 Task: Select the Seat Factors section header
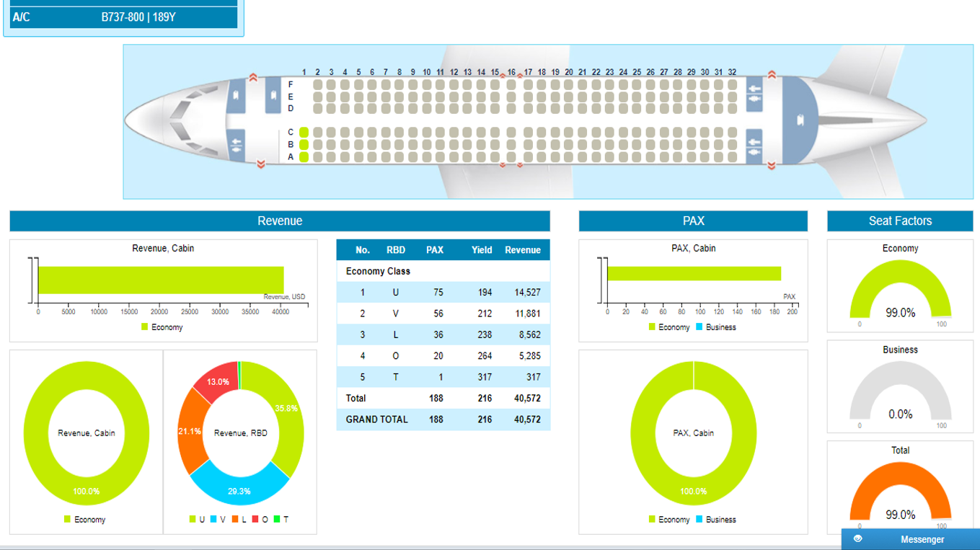point(900,221)
